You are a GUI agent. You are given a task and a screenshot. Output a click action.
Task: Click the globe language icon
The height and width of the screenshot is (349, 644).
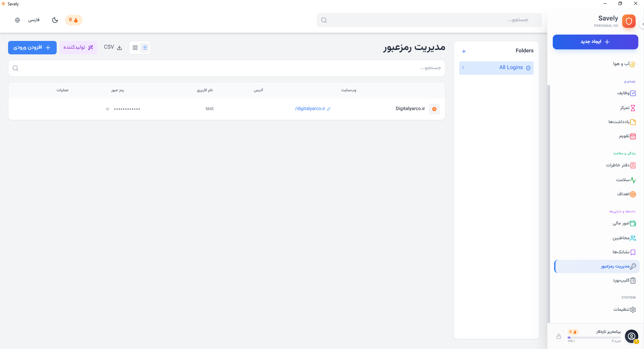pos(17,20)
